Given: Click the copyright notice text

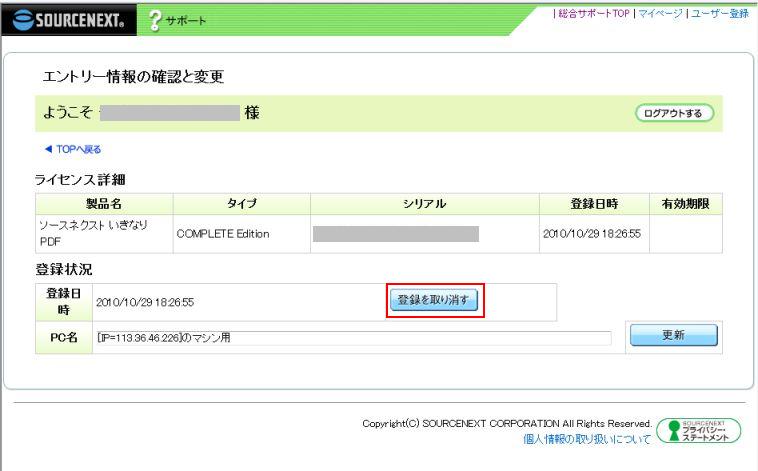Looking at the screenshot, I should [x=507, y=424].
